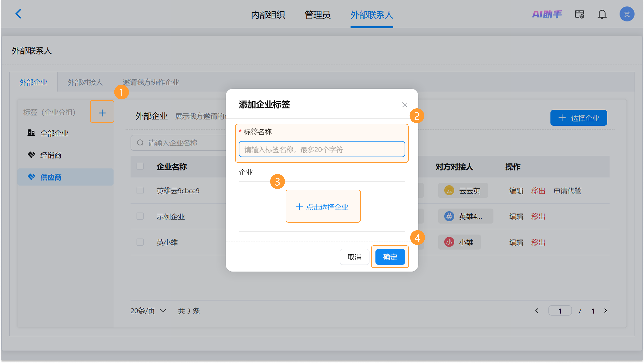Open the 20条/页 page size dropdown
644x363 pixels.
pyautogui.click(x=148, y=311)
